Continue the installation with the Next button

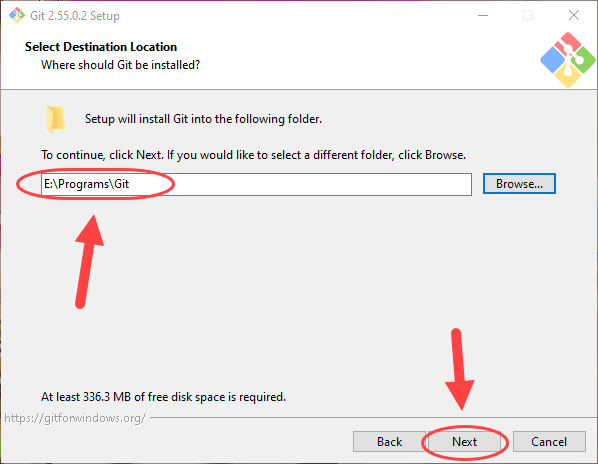[464, 442]
